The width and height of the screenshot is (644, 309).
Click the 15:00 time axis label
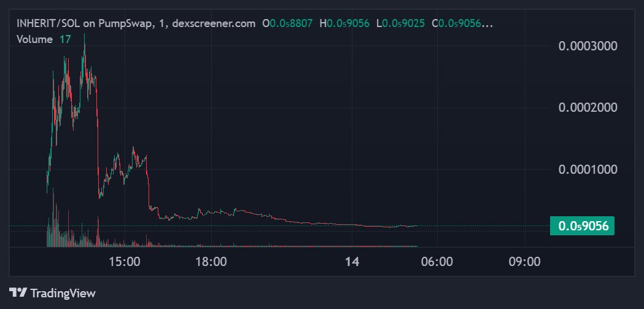click(123, 262)
